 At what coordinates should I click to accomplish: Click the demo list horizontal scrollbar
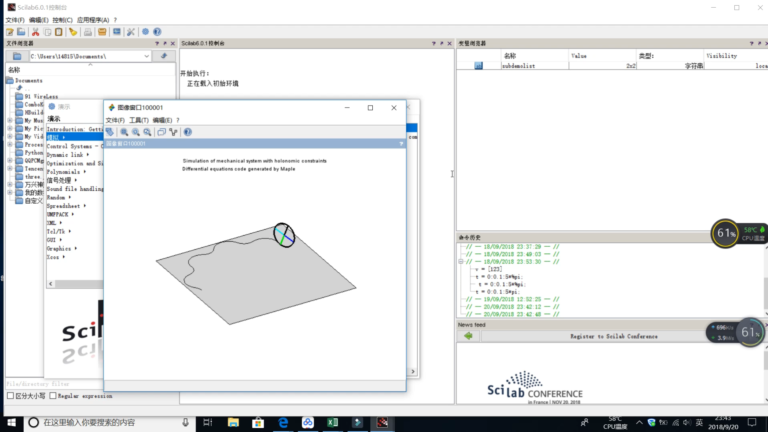pyautogui.click(x=75, y=284)
